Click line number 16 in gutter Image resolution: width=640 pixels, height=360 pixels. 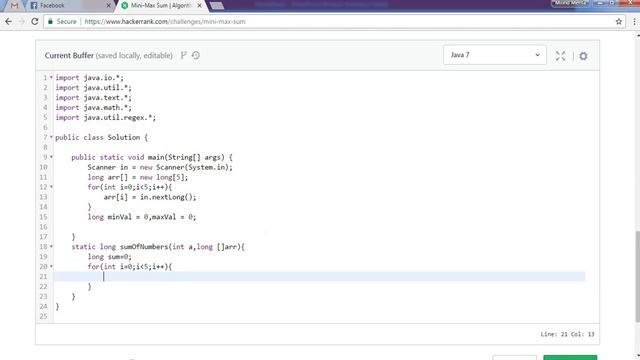point(44,227)
